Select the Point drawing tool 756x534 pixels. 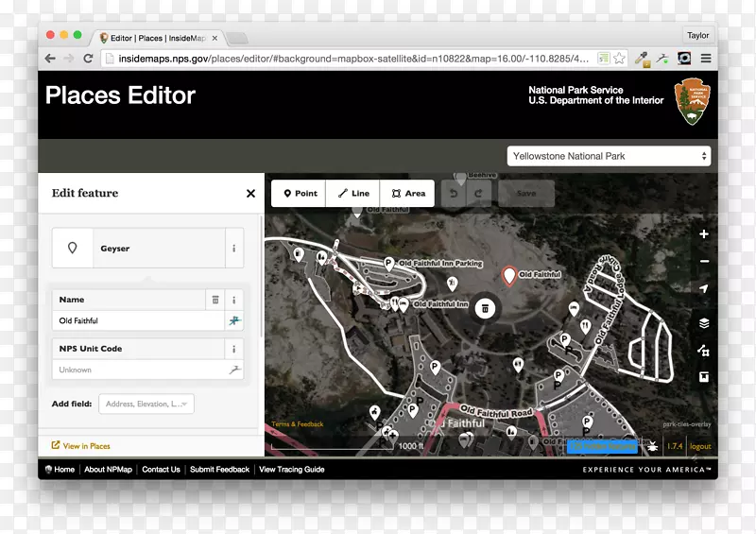(x=300, y=193)
